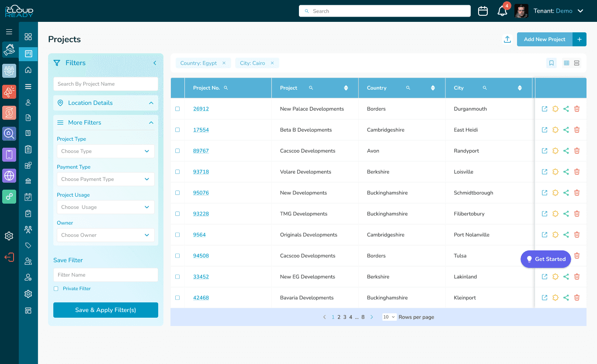597x364 pixels.
Task: Select all rows via the header checkbox
Action: point(177,88)
